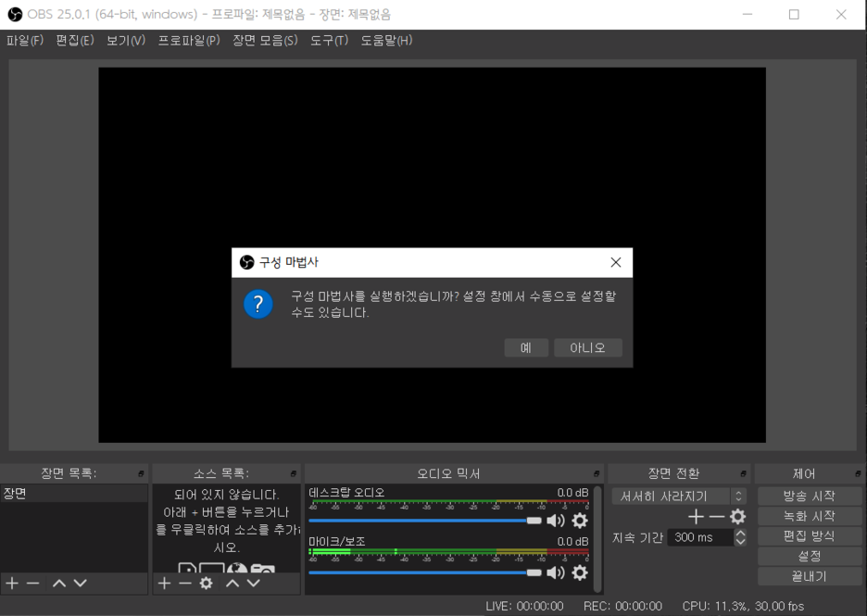Click the 300 ms duration field
867x616 pixels.
(x=700, y=537)
